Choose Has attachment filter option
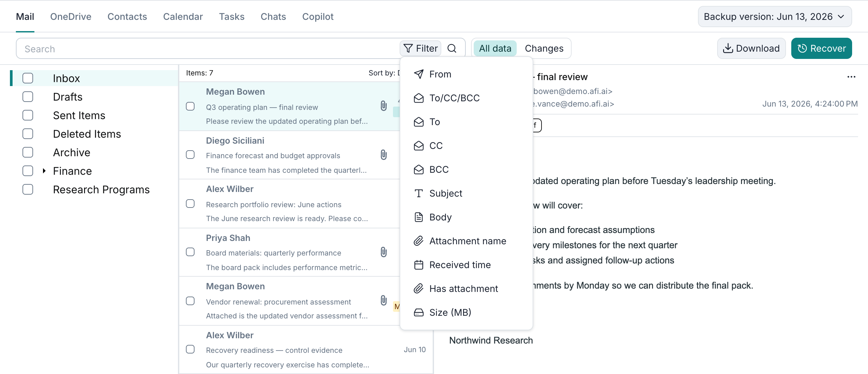 coord(466,289)
